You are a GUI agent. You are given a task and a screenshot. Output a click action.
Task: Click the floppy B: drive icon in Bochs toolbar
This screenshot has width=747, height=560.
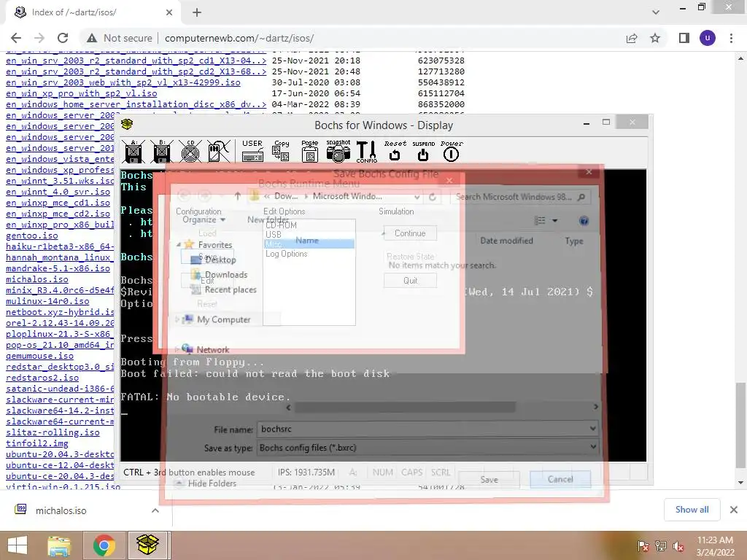[162, 152]
